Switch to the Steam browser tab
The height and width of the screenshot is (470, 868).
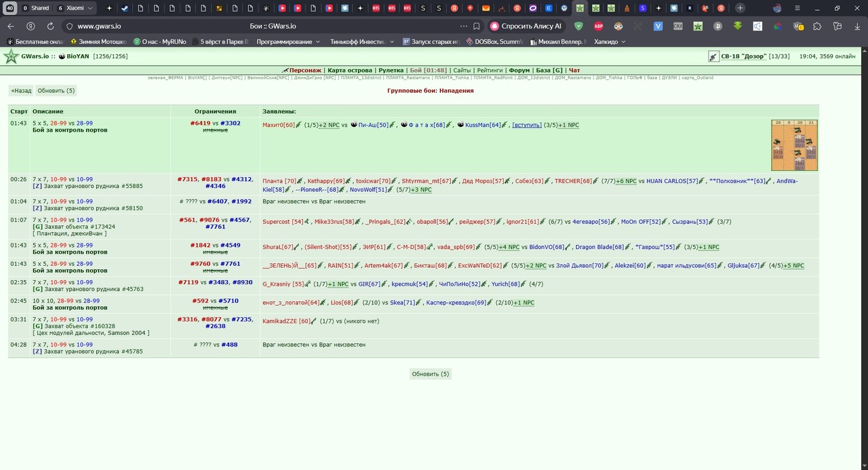coord(125,8)
